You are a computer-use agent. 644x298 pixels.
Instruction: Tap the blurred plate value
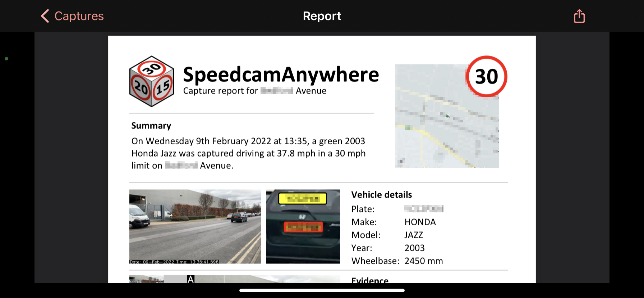424,209
